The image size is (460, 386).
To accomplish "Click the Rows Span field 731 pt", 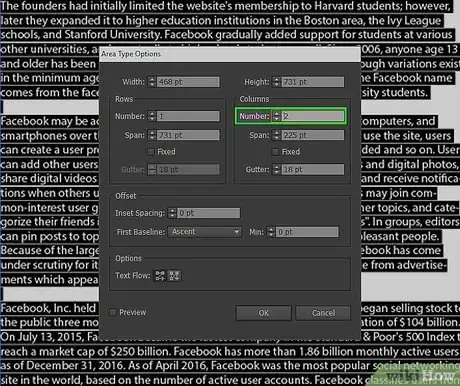I will pos(188,135).
